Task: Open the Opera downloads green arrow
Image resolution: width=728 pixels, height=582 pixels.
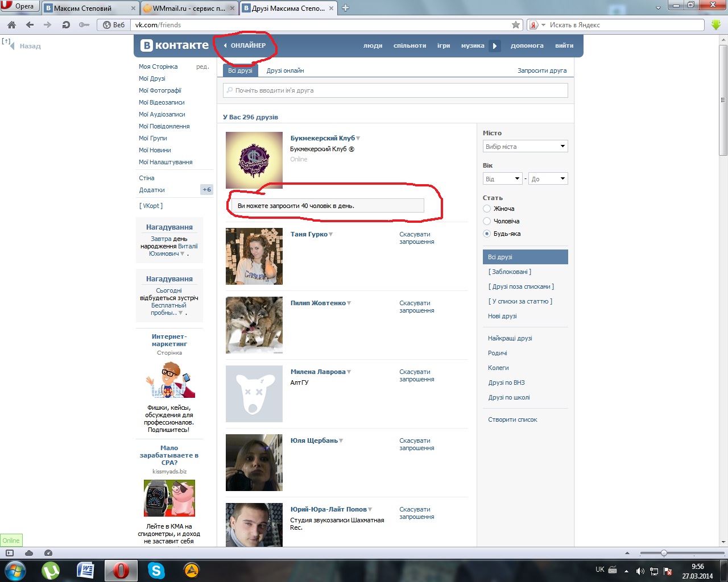Action: pos(716,25)
